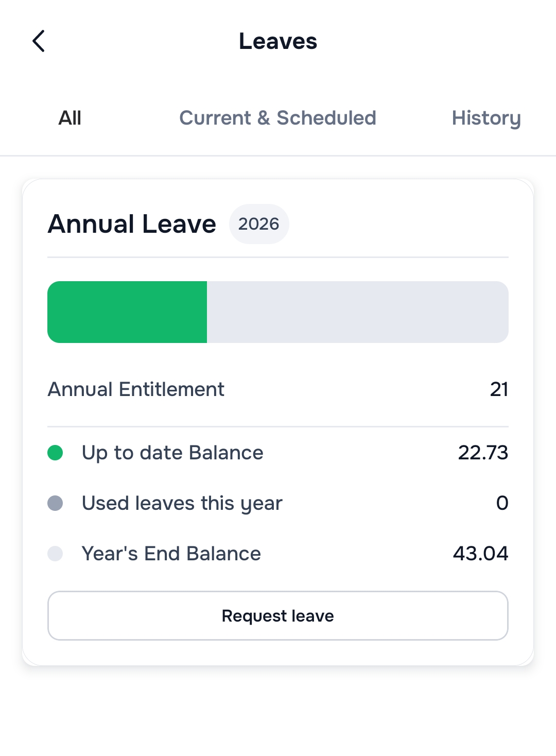Select the 2026 year badge
Viewport: 556px width, 756px height.
click(x=258, y=224)
